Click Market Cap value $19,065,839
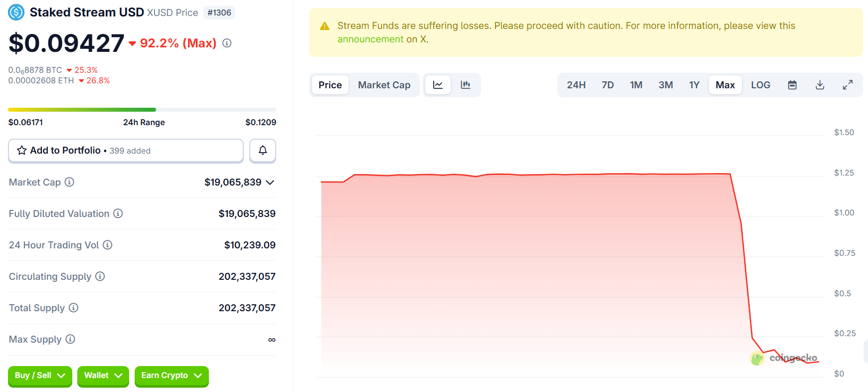This screenshot has height=392, width=868. tap(233, 182)
